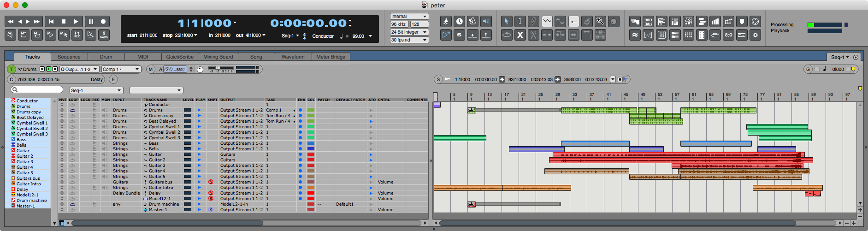The width and height of the screenshot is (868, 231).
Task: Open the Internal clock source dropdown
Action: pyautogui.click(x=409, y=16)
